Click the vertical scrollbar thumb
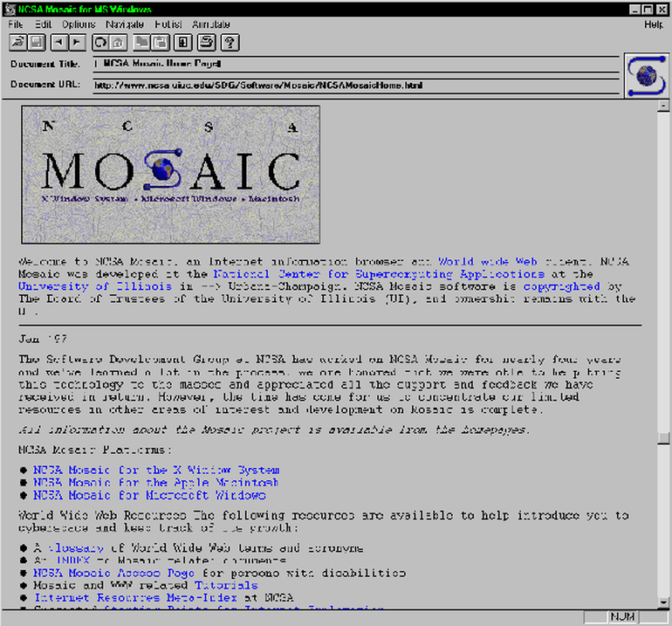 pyautogui.click(x=663, y=437)
